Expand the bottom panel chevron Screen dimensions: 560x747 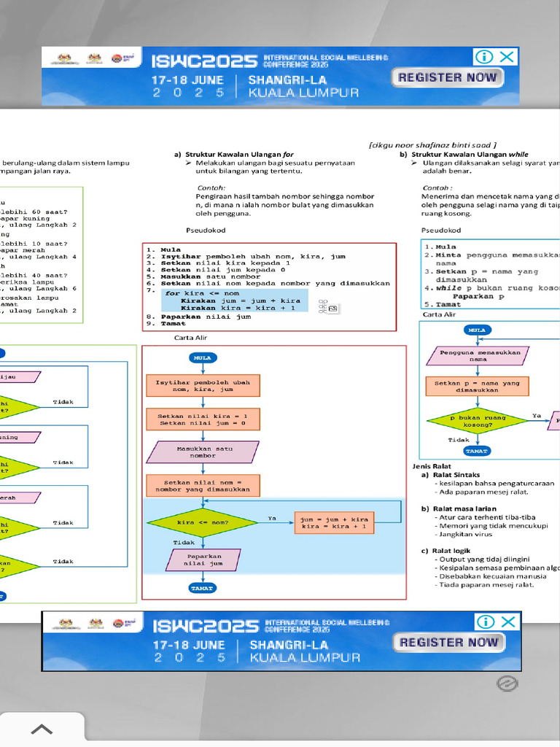[x=42, y=729]
